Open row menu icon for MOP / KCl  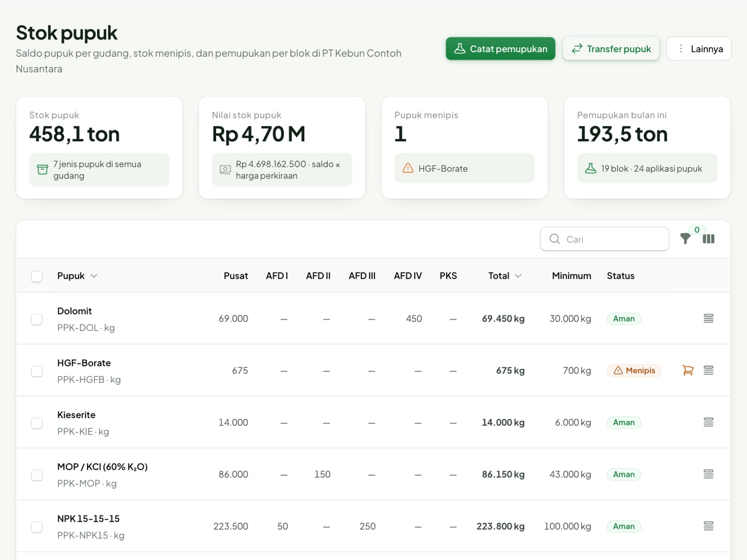[709, 474]
